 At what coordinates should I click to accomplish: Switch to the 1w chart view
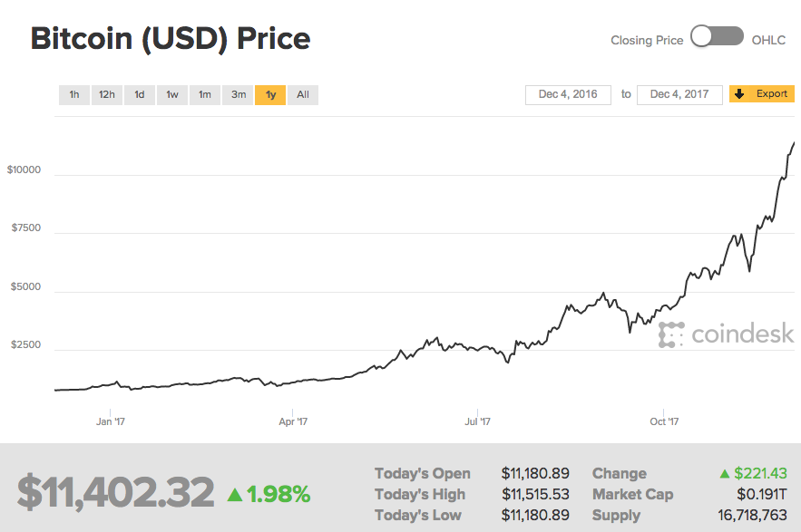coord(171,94)
